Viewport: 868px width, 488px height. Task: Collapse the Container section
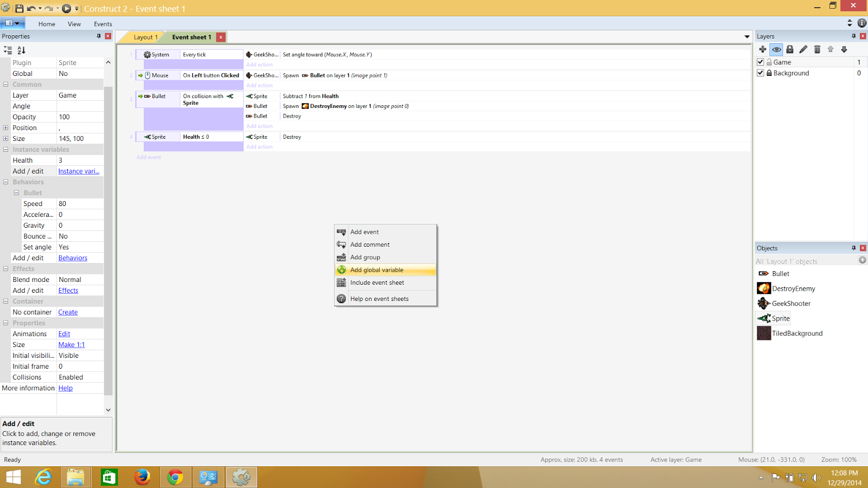[x=5, y=301]
